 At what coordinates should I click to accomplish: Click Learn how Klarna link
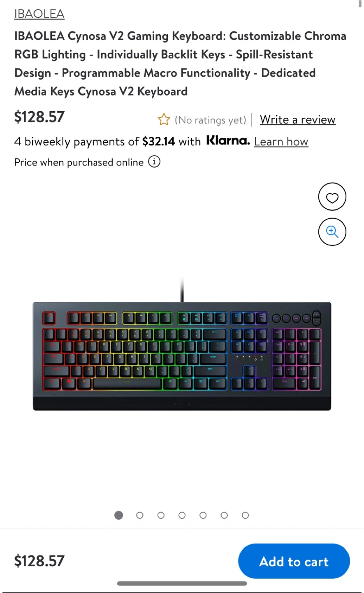281,142
